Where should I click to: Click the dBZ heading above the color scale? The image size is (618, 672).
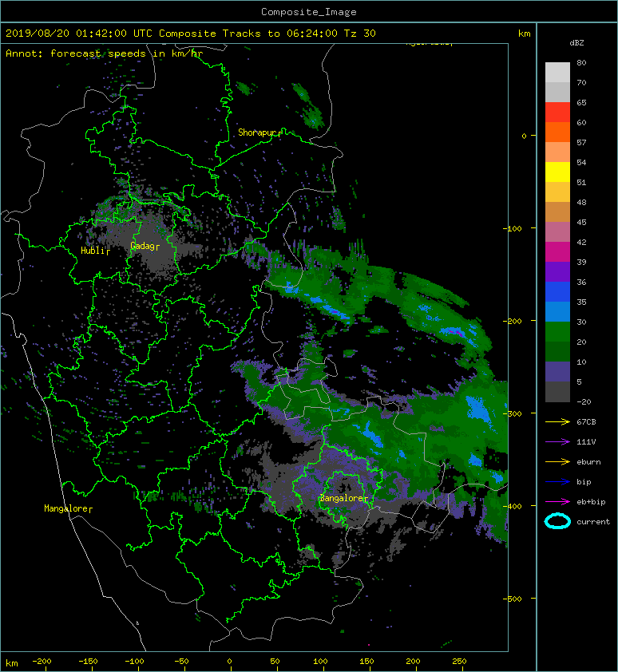point(576,43)
